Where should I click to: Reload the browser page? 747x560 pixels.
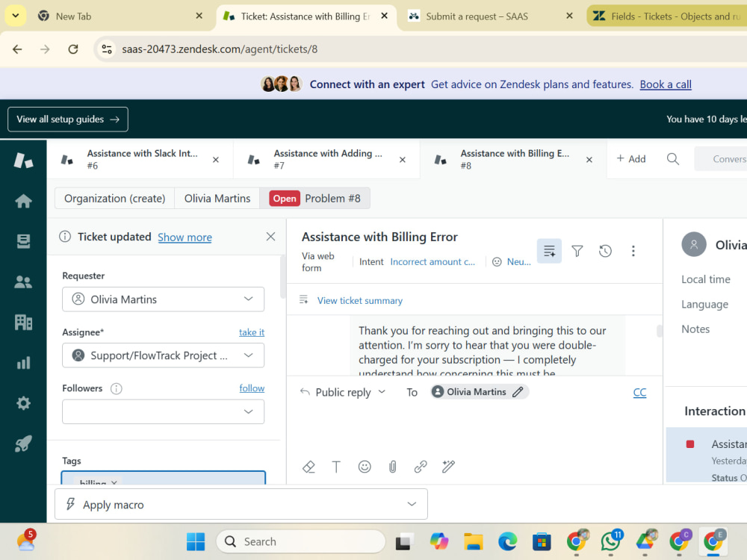pyautogui.click(x=73, y=49)
